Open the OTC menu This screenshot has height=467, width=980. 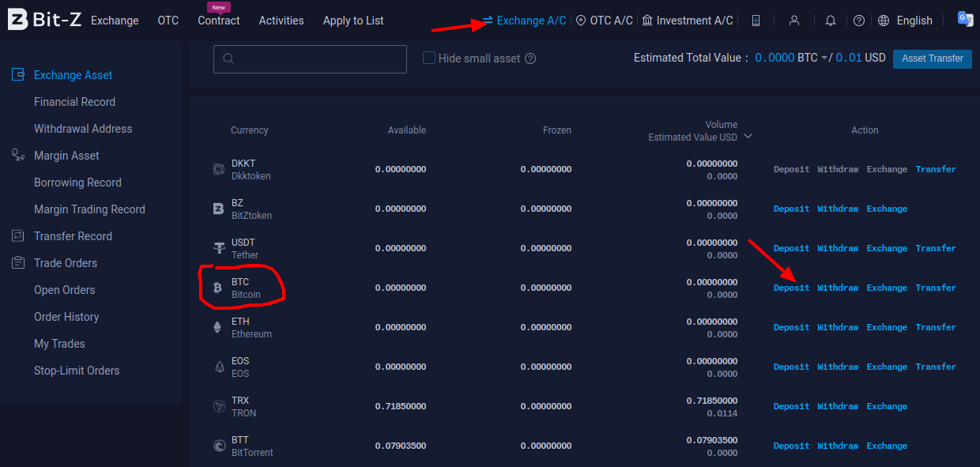click(168, 21)
